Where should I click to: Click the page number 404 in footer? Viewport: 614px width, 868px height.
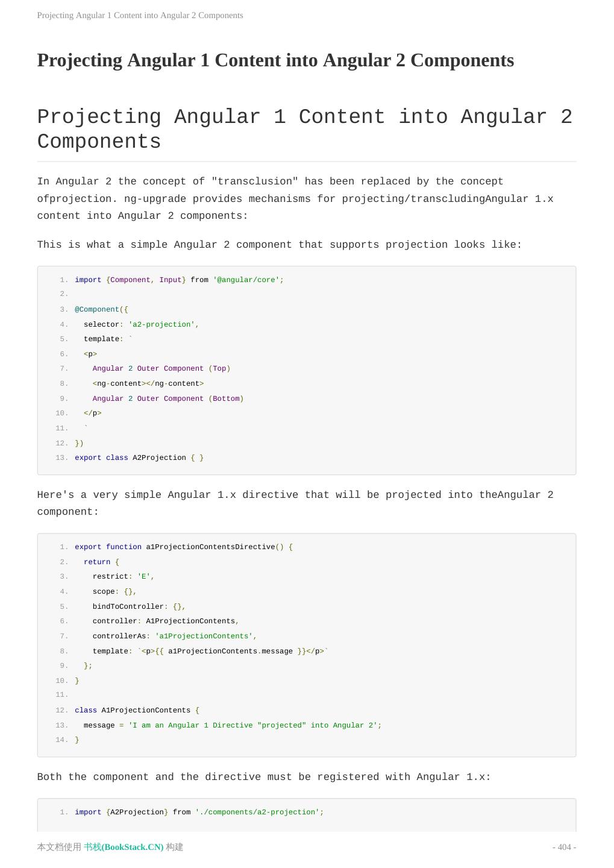[x=564, y=847]
